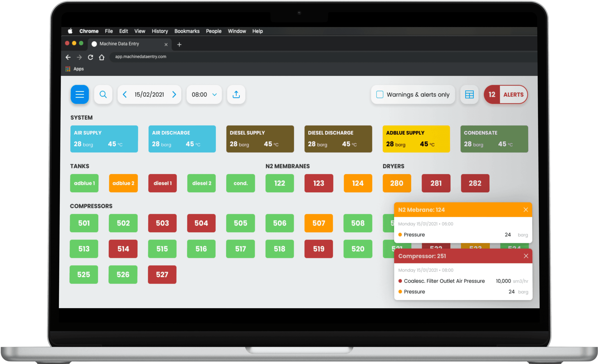The width and height of the screenshot is (598, 364).
Task: Open the AdBlue Supply system card
Action: click(416, 139)
